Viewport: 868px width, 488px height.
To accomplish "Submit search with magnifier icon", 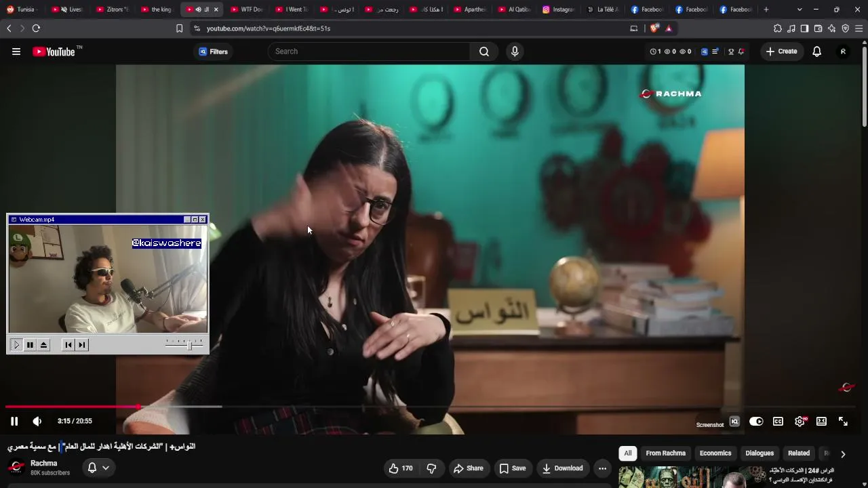I will point(484,52).
